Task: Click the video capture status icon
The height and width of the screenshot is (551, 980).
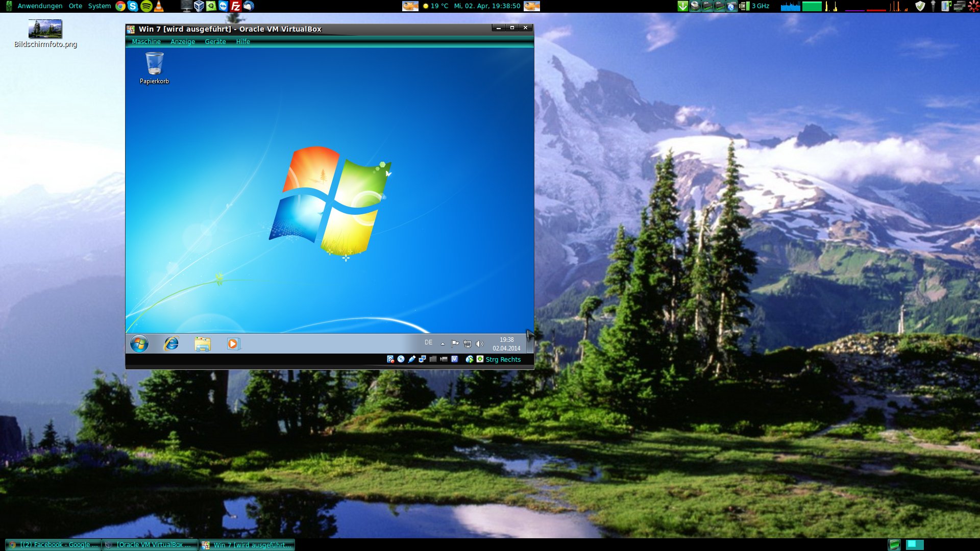Action: pos(444,359)
